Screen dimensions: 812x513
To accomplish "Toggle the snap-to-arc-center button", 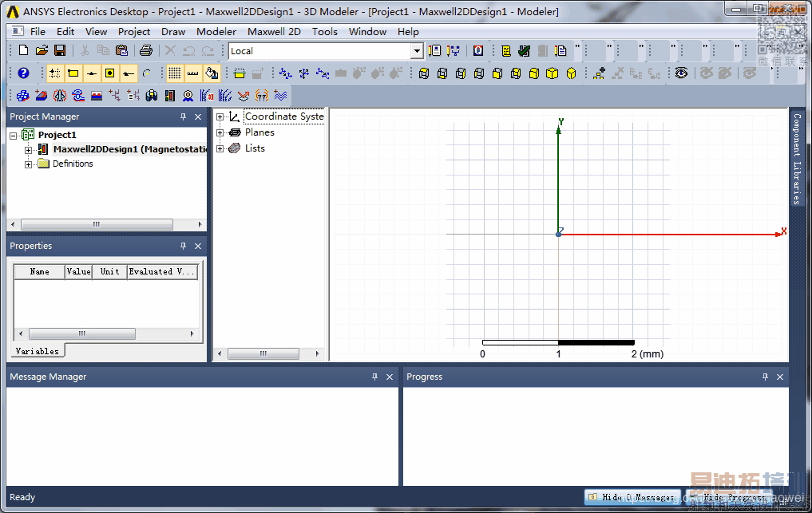I will tap(147, 73).
